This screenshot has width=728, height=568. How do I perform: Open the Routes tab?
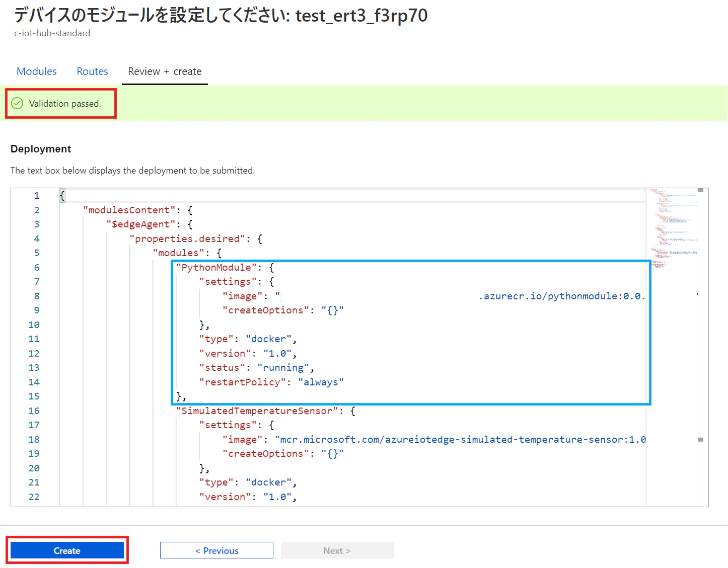92,71
